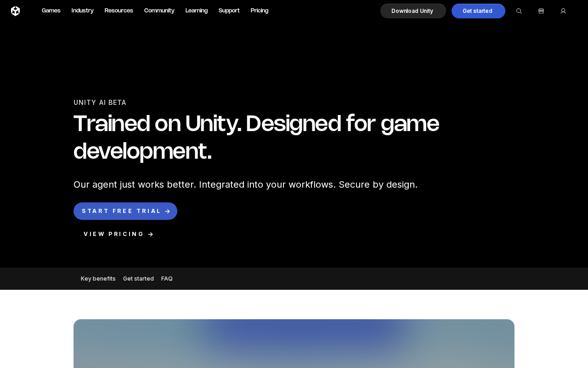
Task: Open the user account icon
Action: (x=563, y=11)
